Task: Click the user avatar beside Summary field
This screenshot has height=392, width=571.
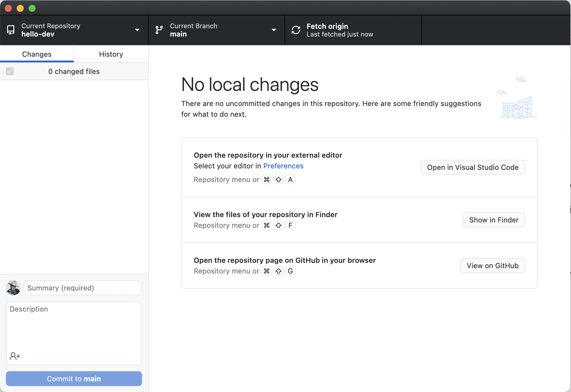Action: point(13,288)
